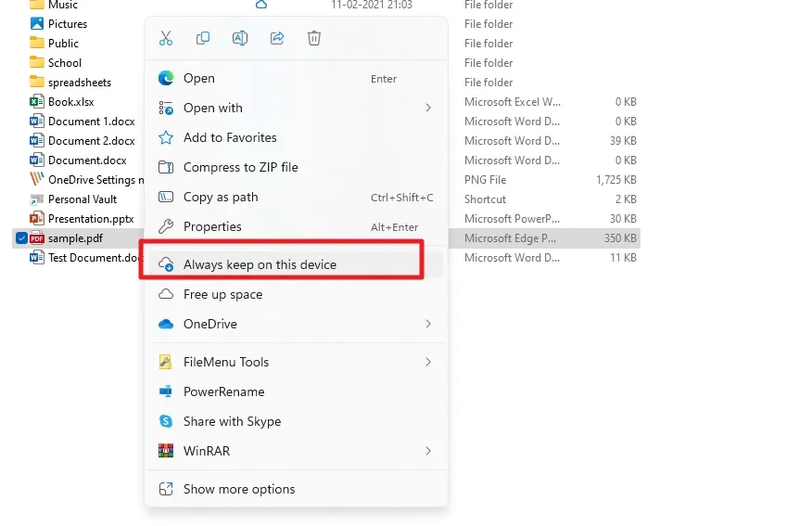Click the WinRAR books icon
Screen dimensions: 812x526
point(166,451)
